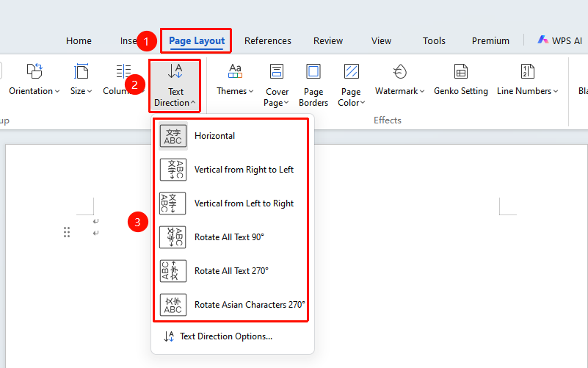
Task: Click the Text Direction icon
Action: click(175, 71)
